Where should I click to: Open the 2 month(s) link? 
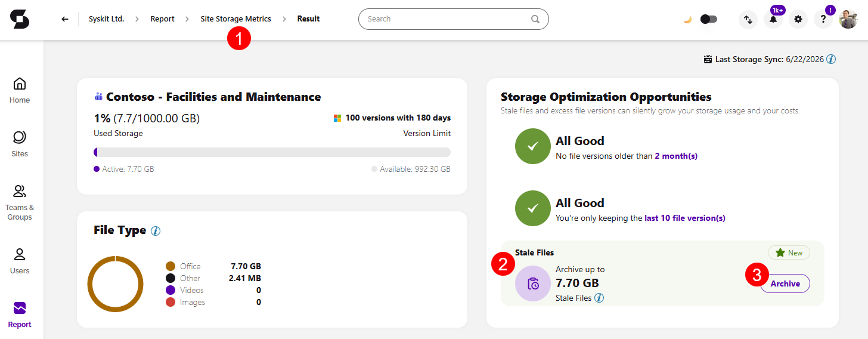point(676,156)
